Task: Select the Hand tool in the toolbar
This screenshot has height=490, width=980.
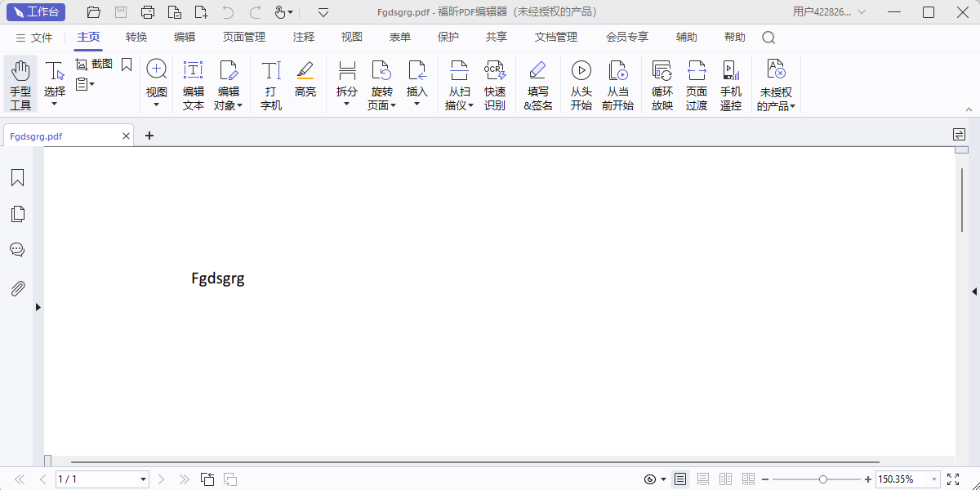Action: coord(20,79)
